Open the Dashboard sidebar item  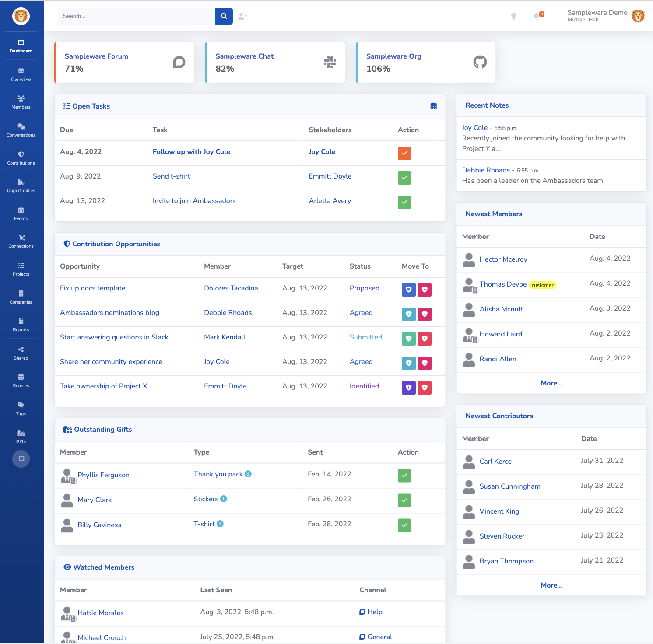pyautogui.click(x=21, y=46)
